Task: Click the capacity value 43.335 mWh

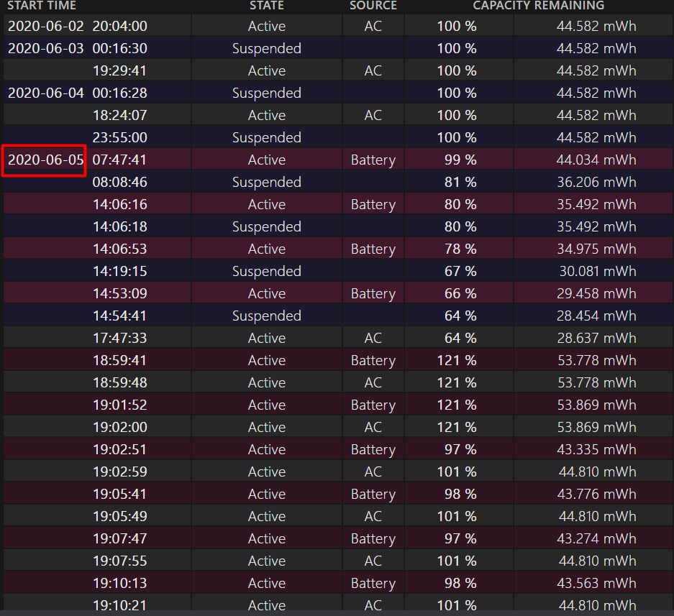Action: [596, 450]
